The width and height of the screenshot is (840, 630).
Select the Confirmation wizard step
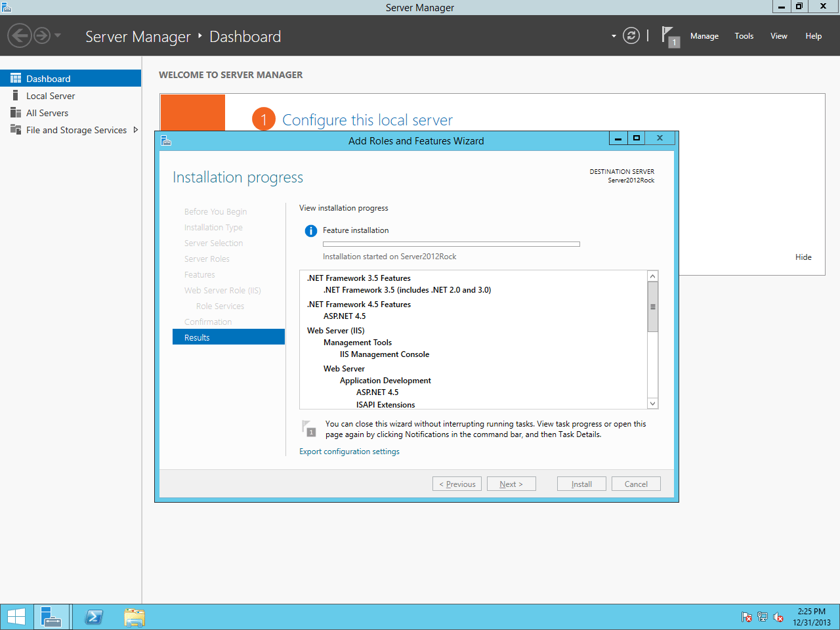(208, 322)
